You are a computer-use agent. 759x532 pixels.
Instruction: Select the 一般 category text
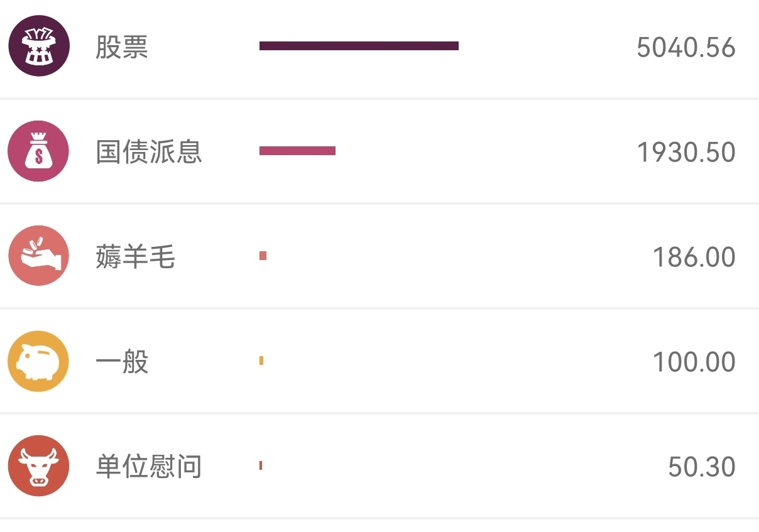pyautogui.click(x=122, y=362)
